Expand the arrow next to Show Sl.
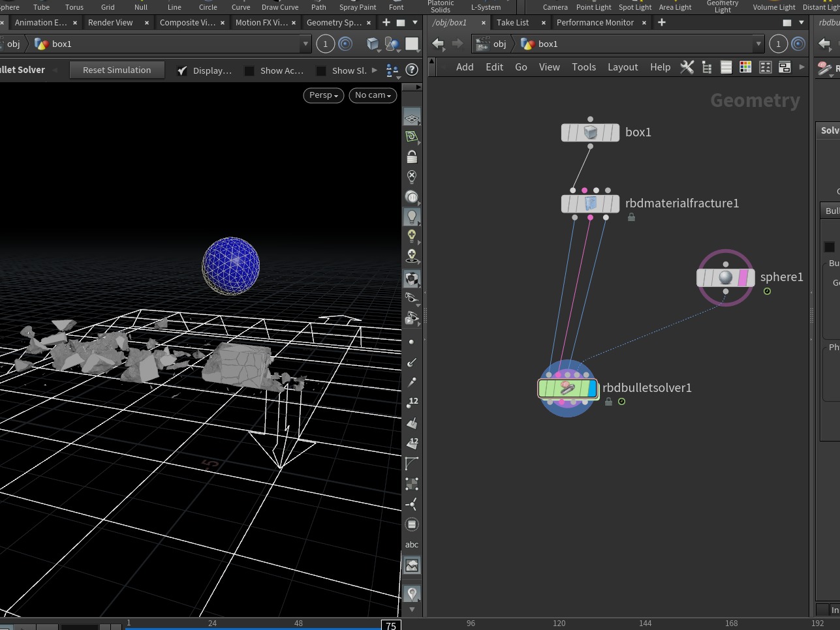The width and height of the screenshot is (840, 630). pos(374,70)
